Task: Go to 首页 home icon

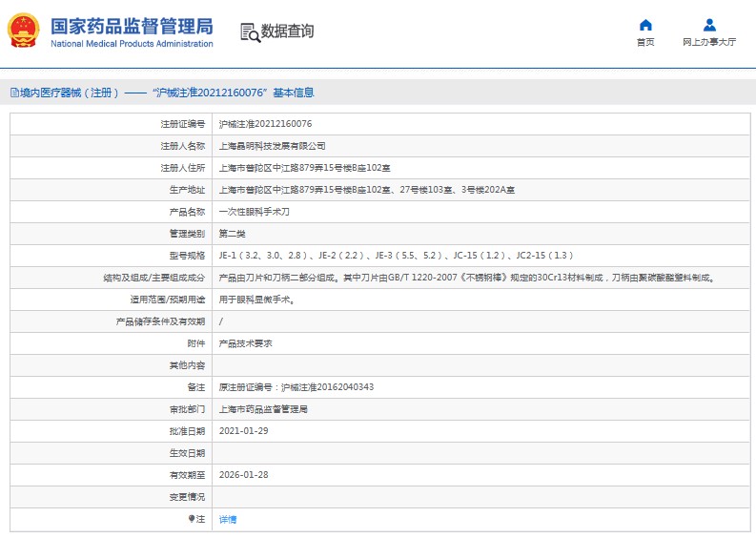Action: pos(645,25)
